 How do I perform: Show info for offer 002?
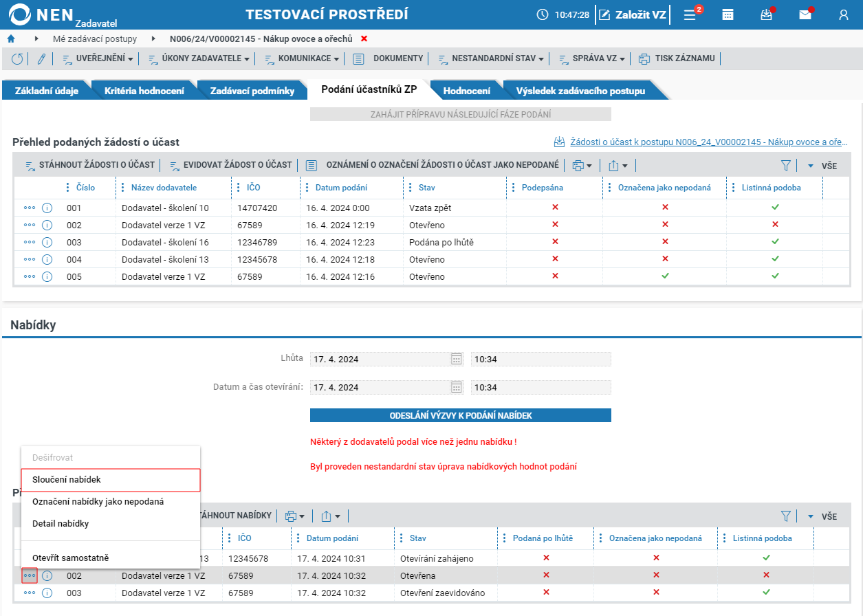pos(47,575)
